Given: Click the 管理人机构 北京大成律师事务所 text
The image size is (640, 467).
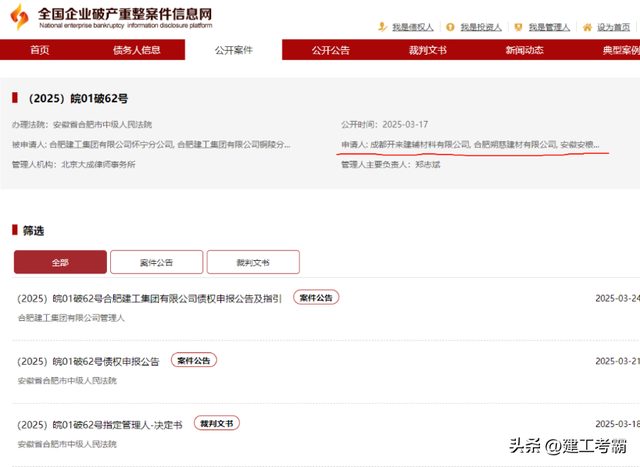Looking at the screenshot, I should click(x=73, y=165).
